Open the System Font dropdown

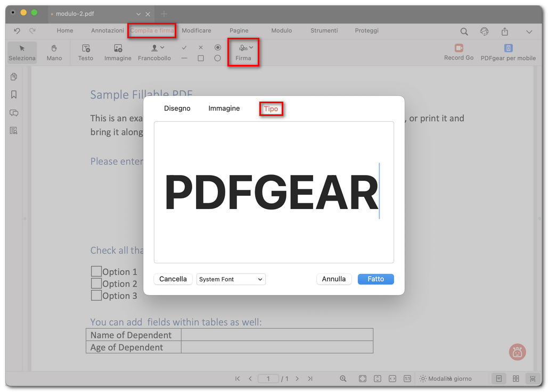[231, 279]
